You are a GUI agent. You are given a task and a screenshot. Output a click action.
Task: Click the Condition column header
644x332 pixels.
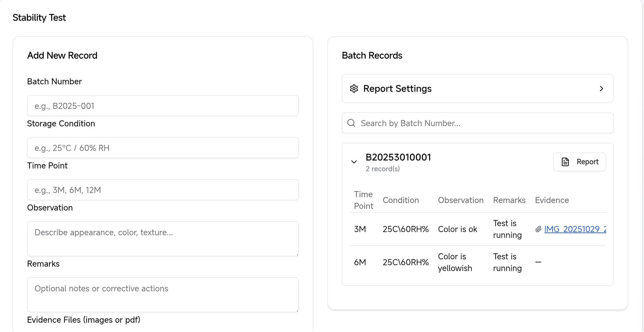pos(401,200)
